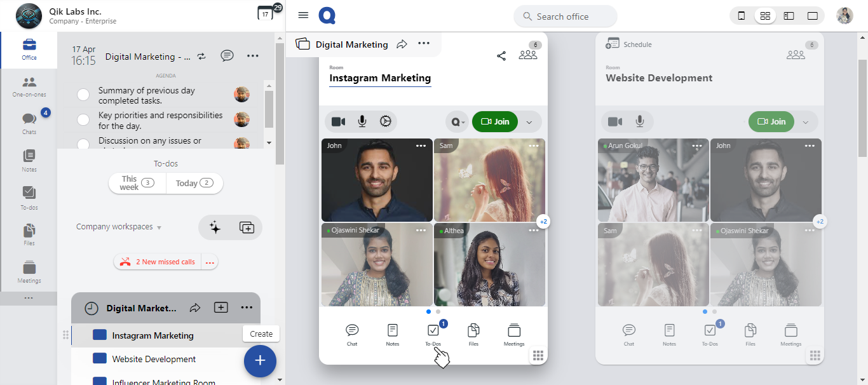
Task: Click the Search office field
Action: click(x=565, y=17)
